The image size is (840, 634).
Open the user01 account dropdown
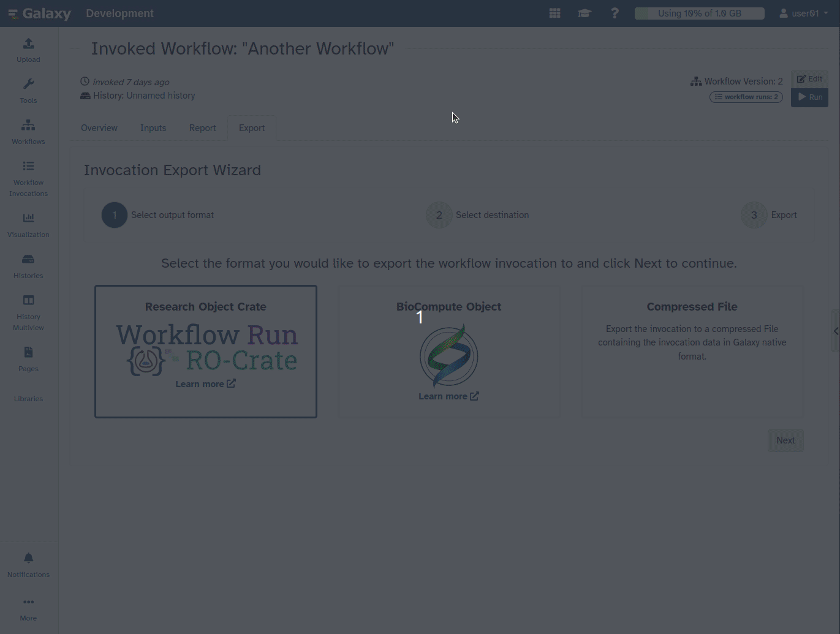tap(803, 13)
